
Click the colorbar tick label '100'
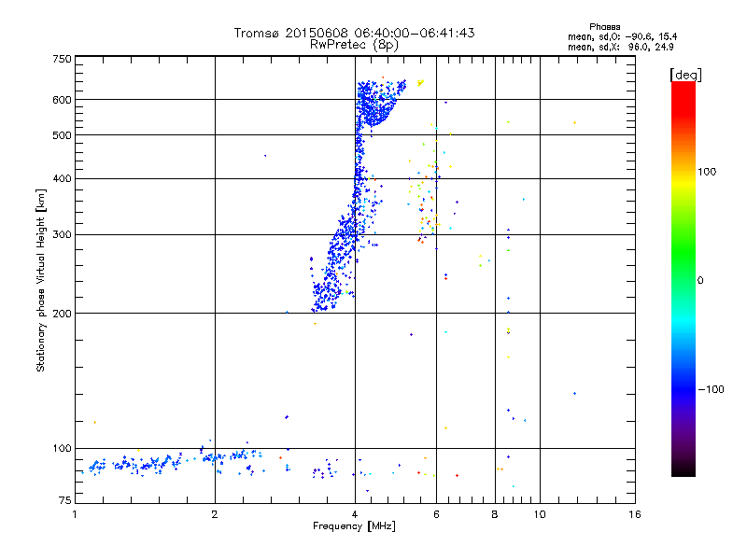coord(707,172)
